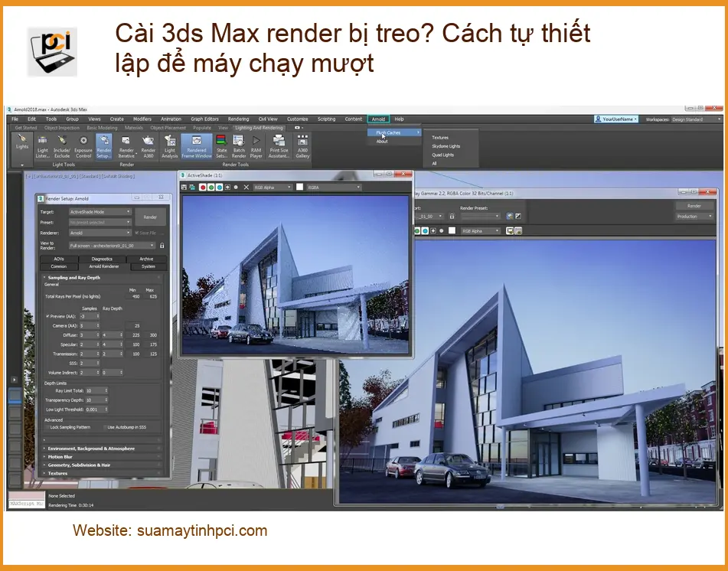Viewport: 728px width, 571px height.
Task: Open View to Render dropdown
Action: (x=112, y=245)
